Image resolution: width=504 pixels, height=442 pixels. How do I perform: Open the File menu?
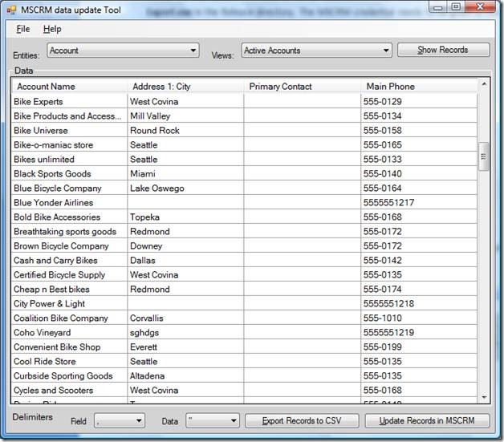22,29
